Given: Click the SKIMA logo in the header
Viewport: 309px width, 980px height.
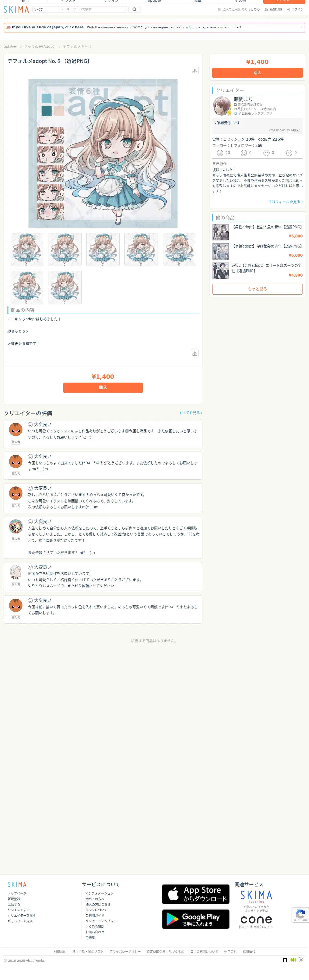Looking at the screenshot, I should [16, 10].
